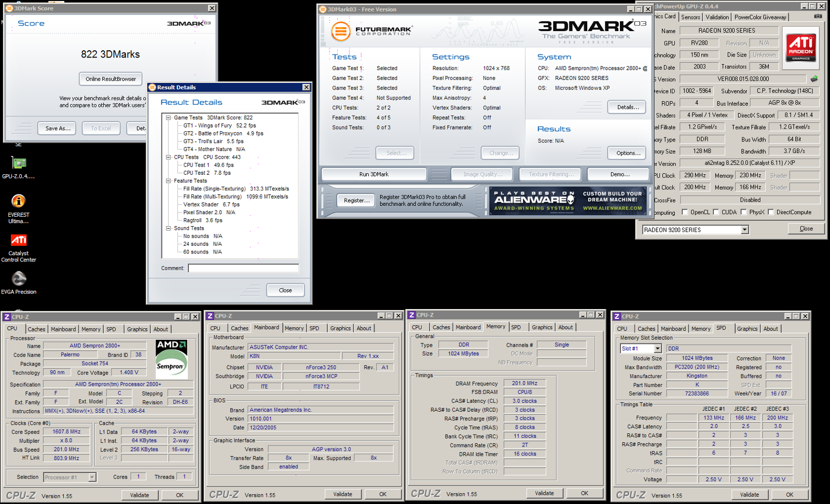Click the Save As button in 3DMark Score

58,128
